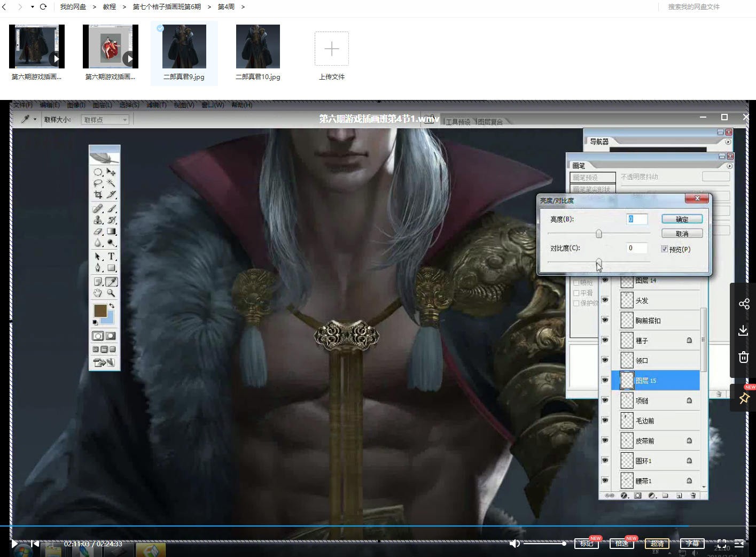756x557 pixels.
Task: Enter fullscreen mode in the video player
Action: pos(721,544)
